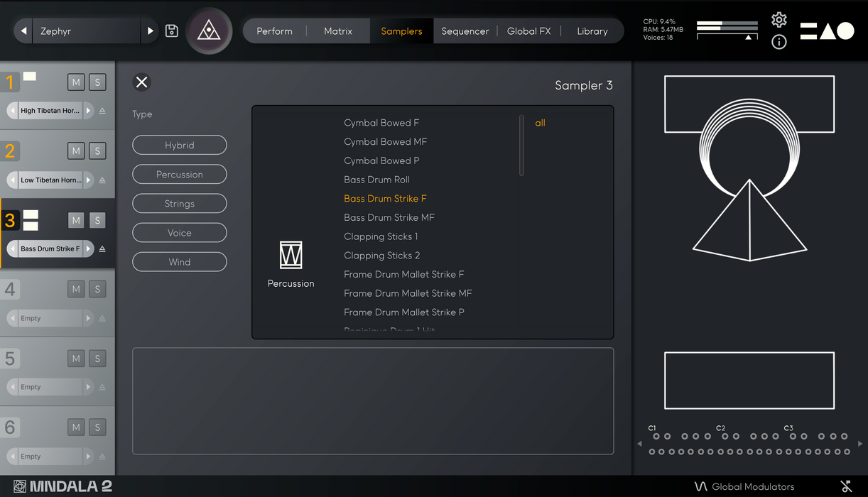Image resolution: width=868 pixels, height=497 pixels.
Task: Mute sampler slot 3
Action: pos(76,221)
